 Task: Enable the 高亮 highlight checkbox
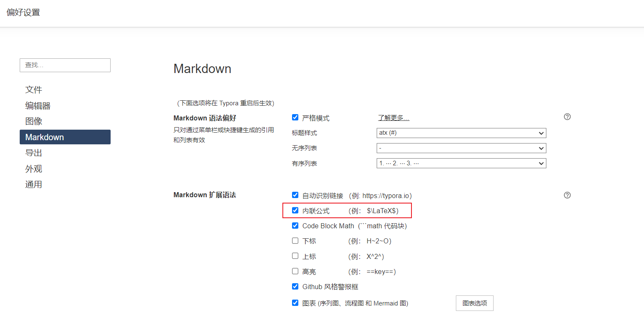(x=295, y=271)
